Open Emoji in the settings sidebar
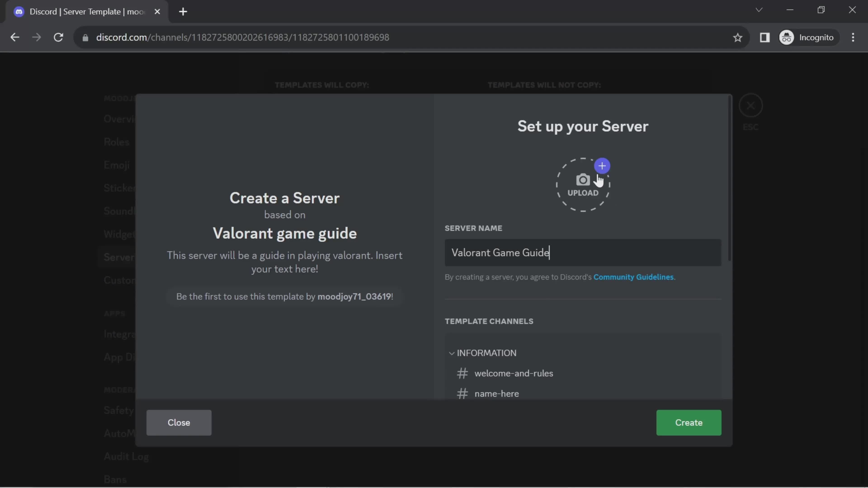Image resolution: width=868 pixels, height=488 pixels. tap(117, 165)
